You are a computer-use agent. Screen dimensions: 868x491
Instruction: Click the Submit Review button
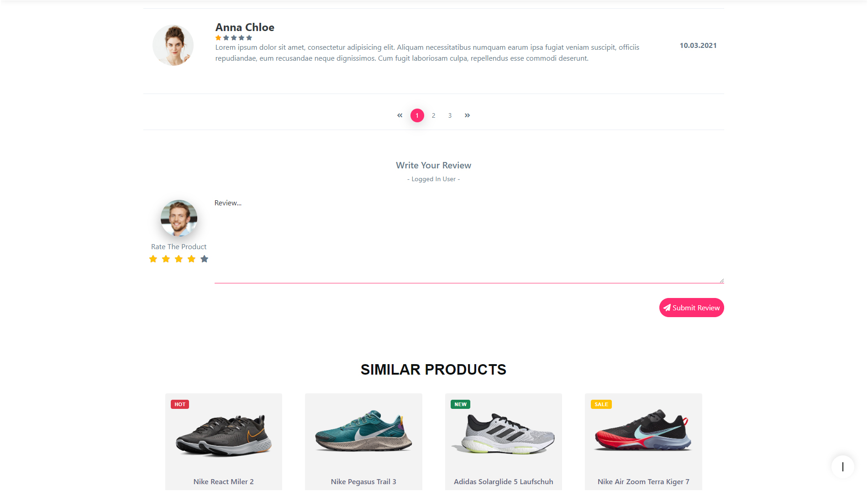point(691,308)
